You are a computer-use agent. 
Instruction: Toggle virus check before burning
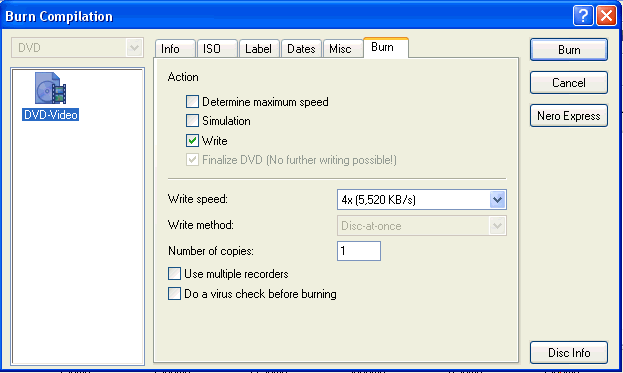(174, 294)
